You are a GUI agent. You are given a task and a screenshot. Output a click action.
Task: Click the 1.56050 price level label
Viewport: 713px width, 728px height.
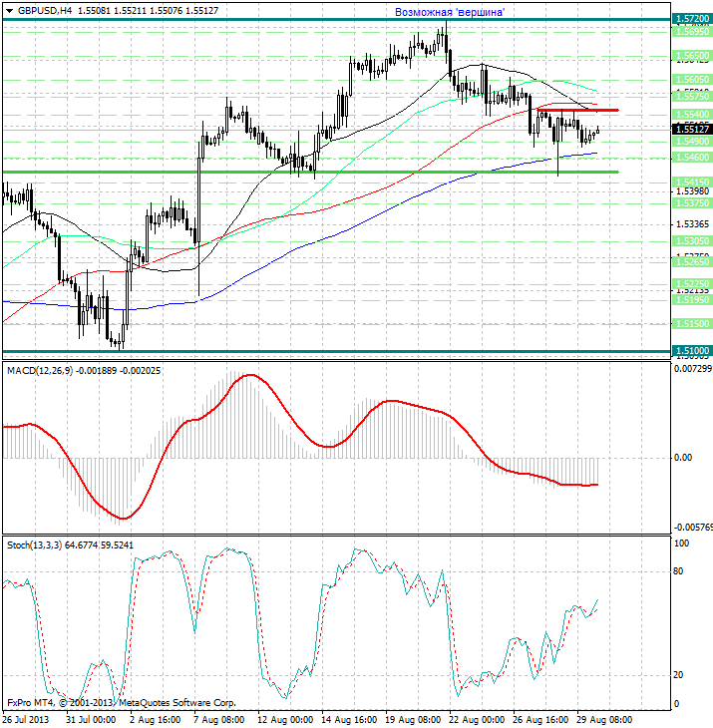[692, 80]
